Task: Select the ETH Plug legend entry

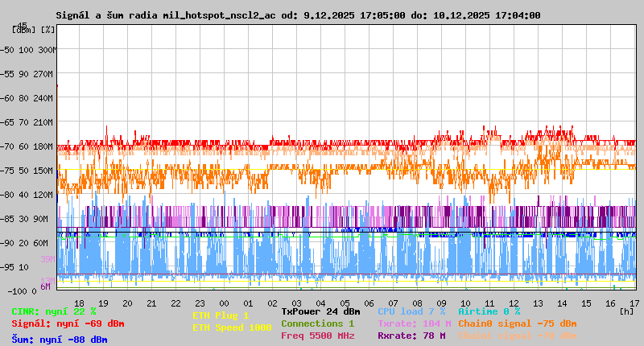Action: click(221, 316)
